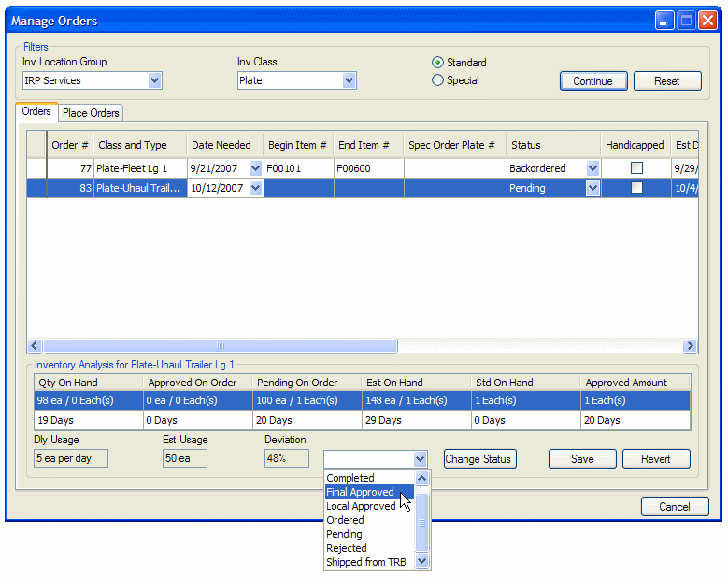728x578 pixels.
Task: Click the orders grid left scroll arrow
Action: (x=35, y=345)
